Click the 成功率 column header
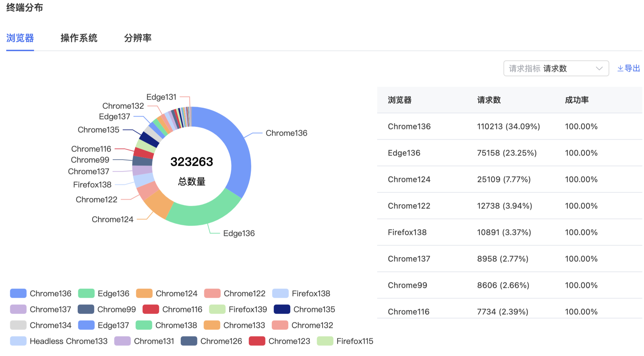 577,100
